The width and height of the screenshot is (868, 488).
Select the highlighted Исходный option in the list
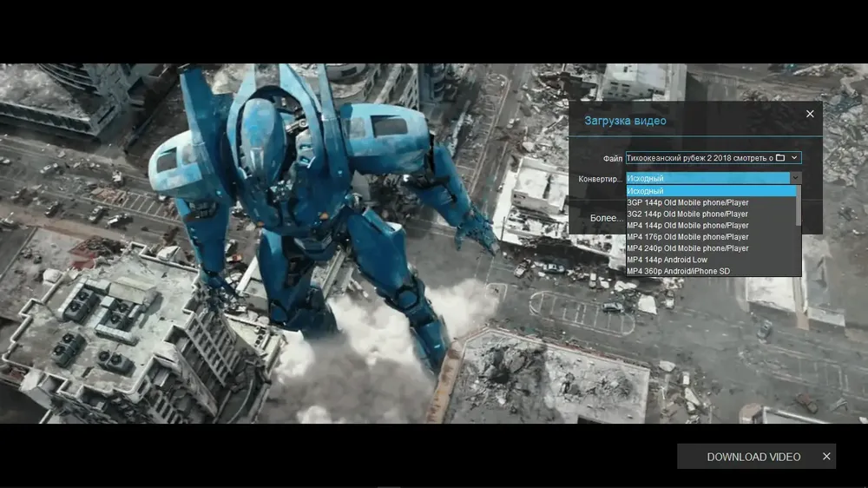click(711, 191)
